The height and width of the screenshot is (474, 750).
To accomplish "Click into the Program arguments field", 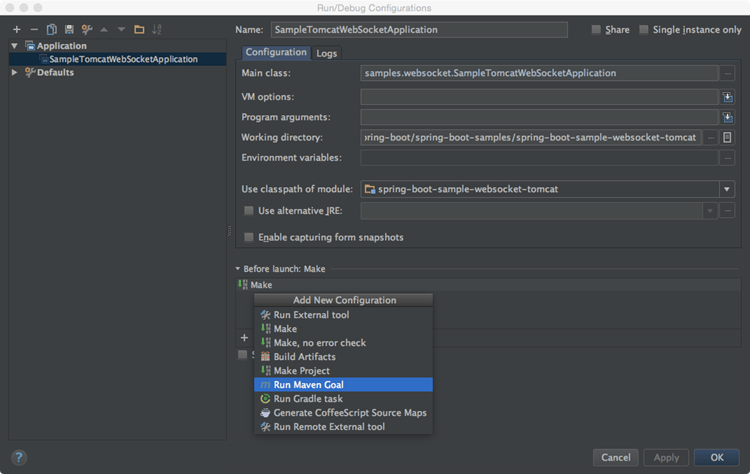I will tap(540, 117).
